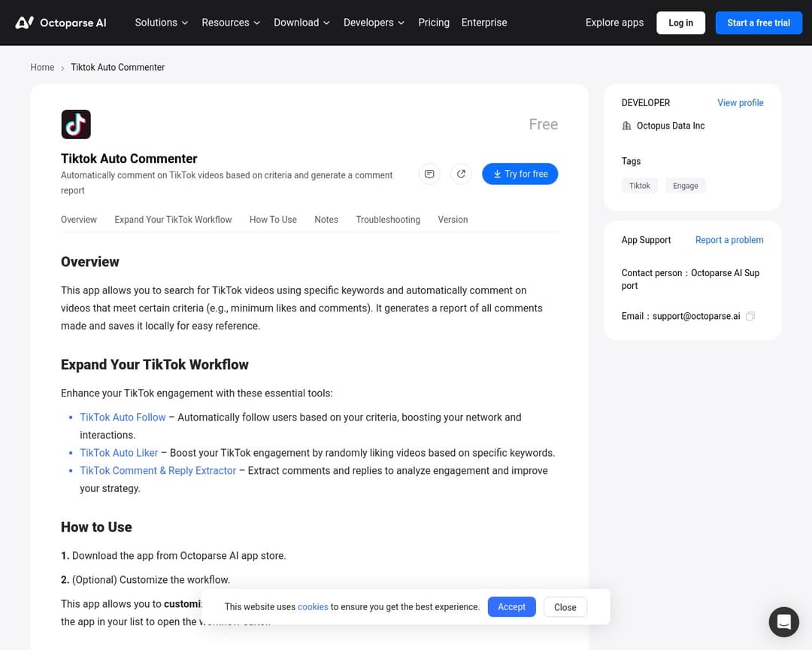Click the Octopus Data Inc developer icon
Viewport: 812px width, 650px height.
pyautogui.click(x=627, y=126)
